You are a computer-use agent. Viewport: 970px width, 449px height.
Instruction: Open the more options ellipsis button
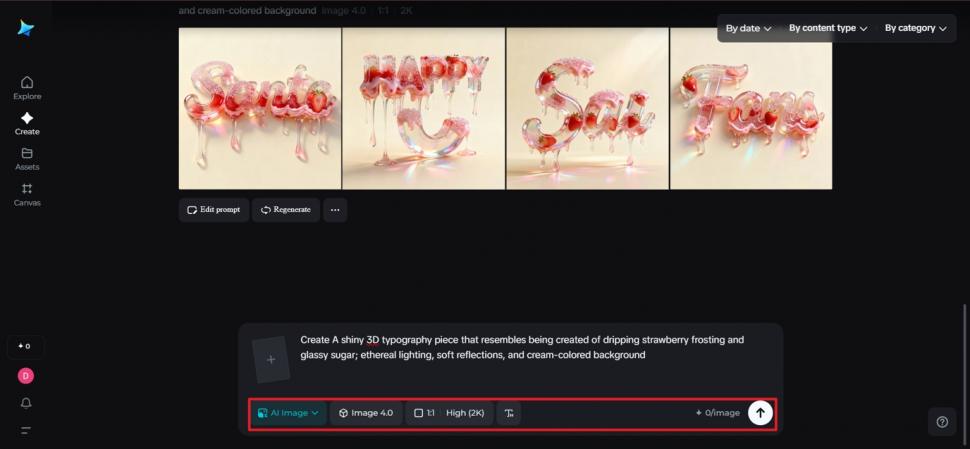pos(335,210)
